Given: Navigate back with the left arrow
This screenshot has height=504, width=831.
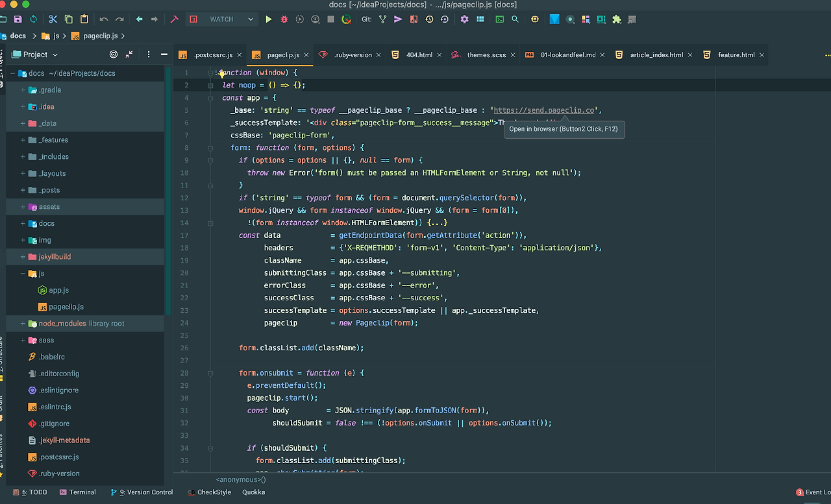Looking at the screenshot, I should pos(139,19).
